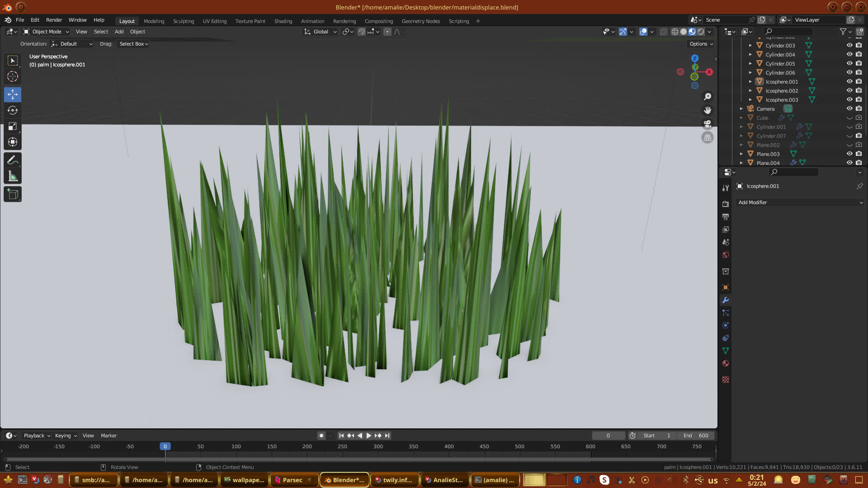Select the 3D Cursor tool

pos(13,77)
